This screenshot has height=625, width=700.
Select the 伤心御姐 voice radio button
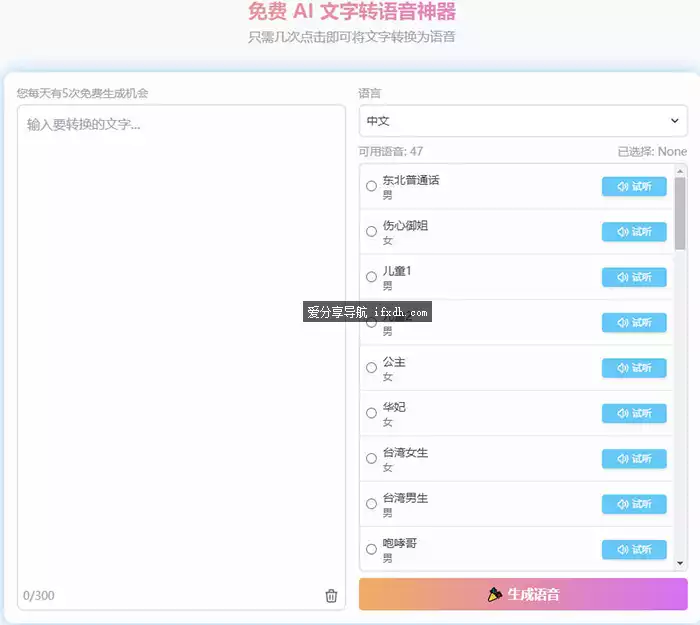click(371, 231)
